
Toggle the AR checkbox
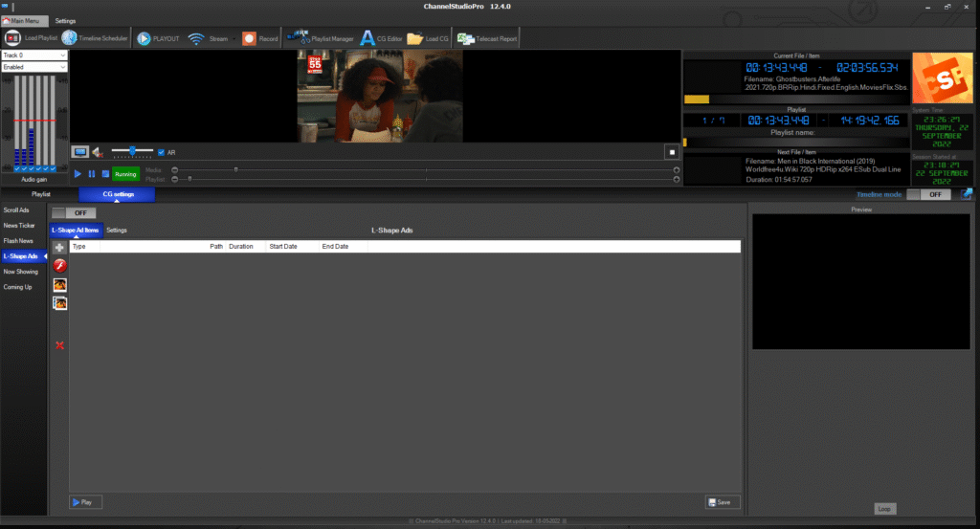point(161,152)
